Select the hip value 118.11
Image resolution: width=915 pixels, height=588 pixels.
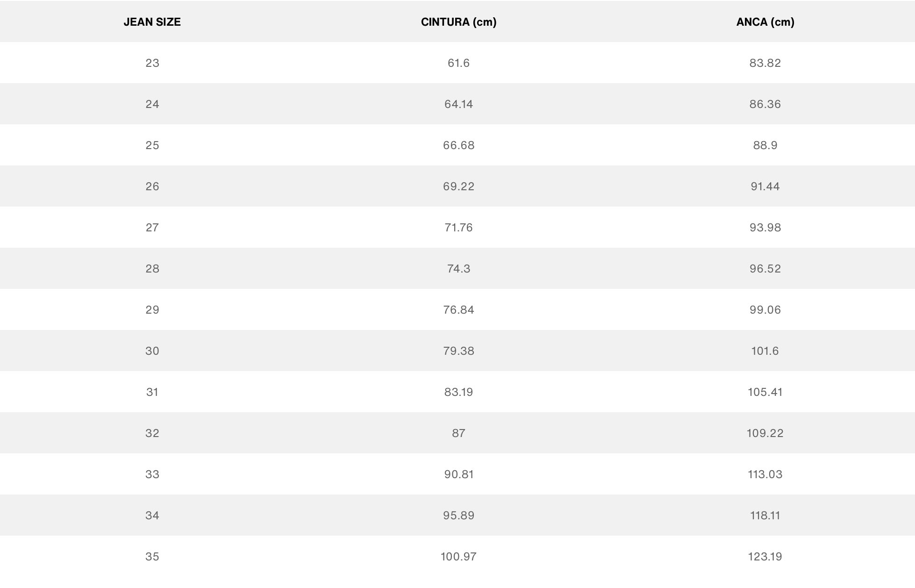765,516
